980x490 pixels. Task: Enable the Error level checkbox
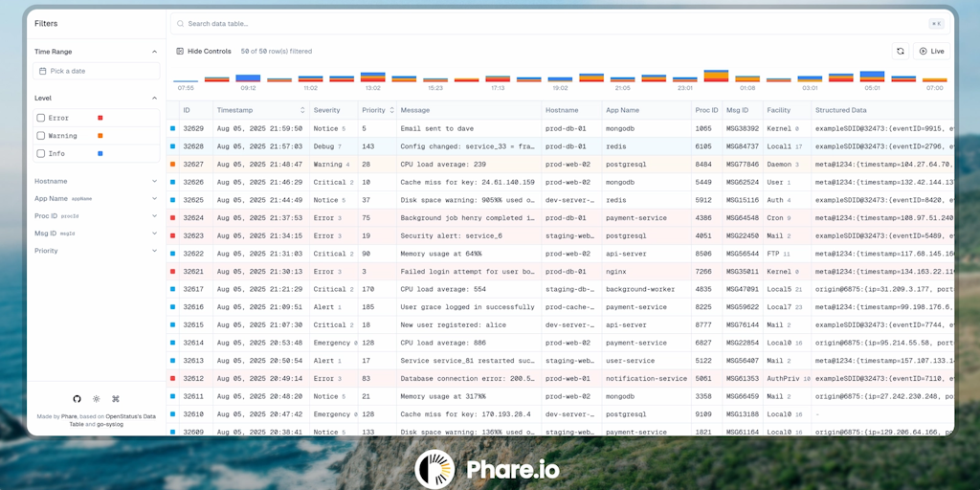[x=41, y=118]
